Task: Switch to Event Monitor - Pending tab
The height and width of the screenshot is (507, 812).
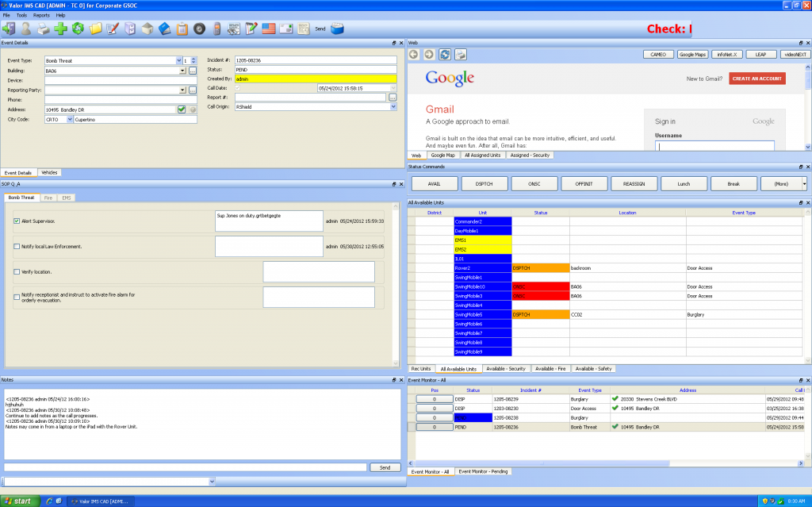Action: tap(483, 471)
